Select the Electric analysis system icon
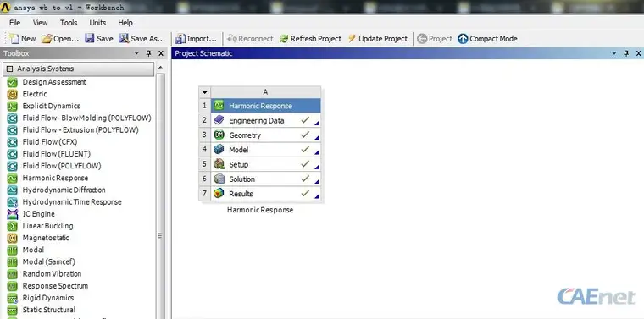Screen dimensions: 644x319 pyautogui.click(x=13, y=94)
